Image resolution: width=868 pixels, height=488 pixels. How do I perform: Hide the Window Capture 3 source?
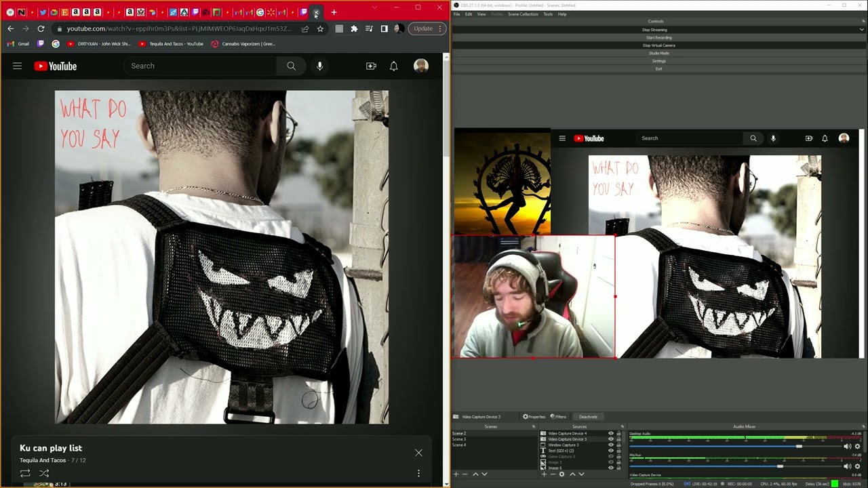click(611, 445)
